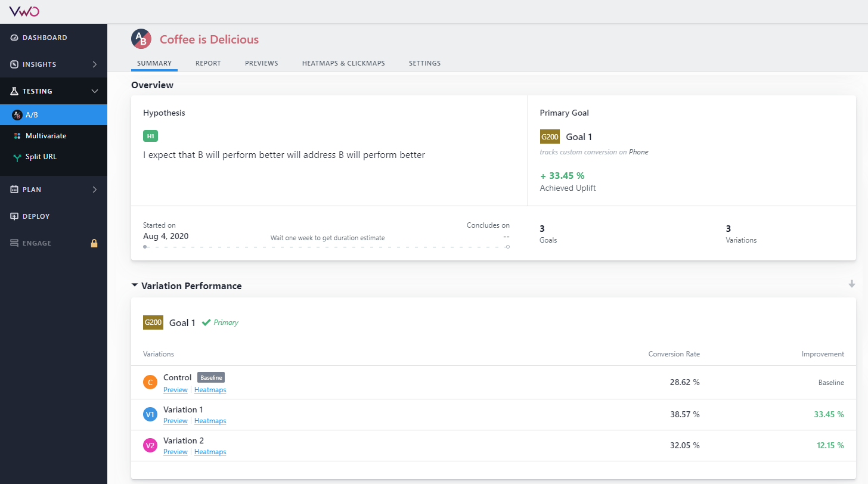Click the Deploy icon
This screenshot has width=868, height=484.
coord(14,216)
